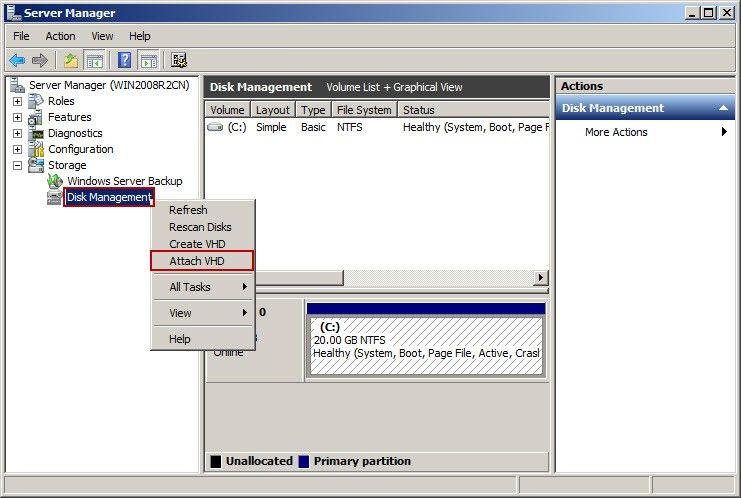This screenshot has width=741, height=498.
Task: Click the Storage node icon
Action: [x=35, y=165]
